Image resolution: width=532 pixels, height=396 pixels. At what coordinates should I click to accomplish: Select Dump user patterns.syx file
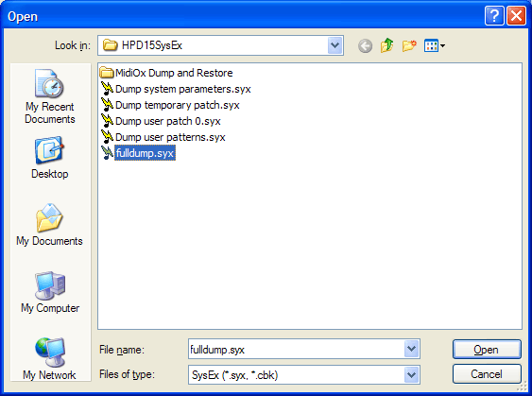pos(163,137)
